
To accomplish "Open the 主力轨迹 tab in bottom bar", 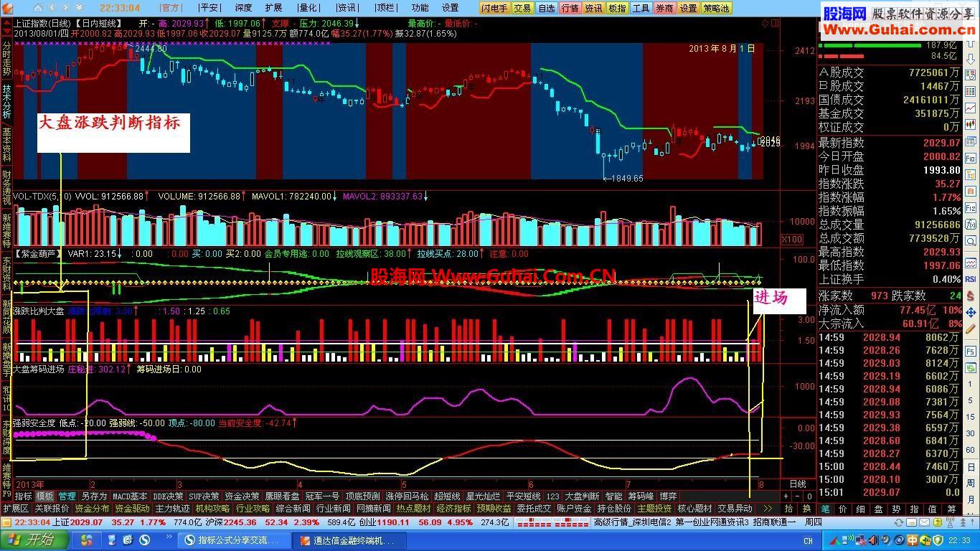I will tap(172, 508).
